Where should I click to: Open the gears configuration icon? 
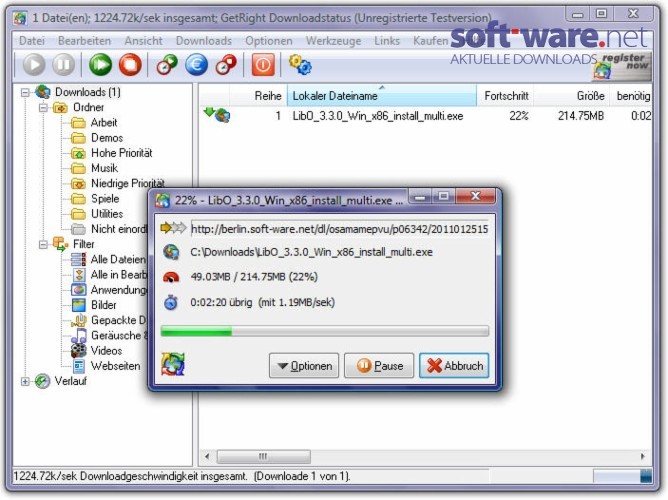point(300,65)
